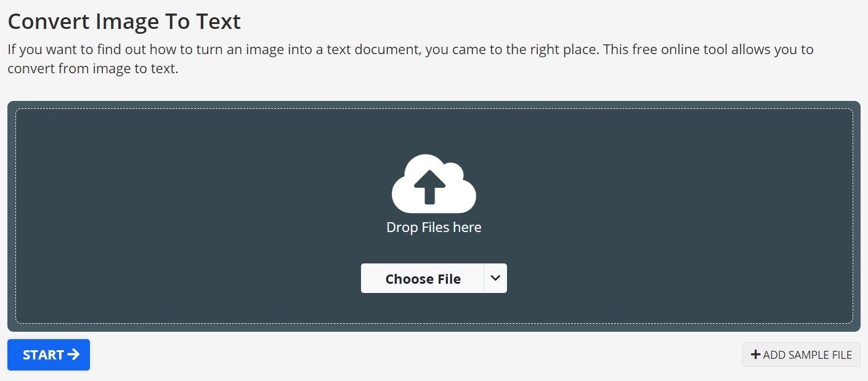Click the description paragraph under the heading
The width and height of the screenshot is (868, 381).
(x=410, y=50)
